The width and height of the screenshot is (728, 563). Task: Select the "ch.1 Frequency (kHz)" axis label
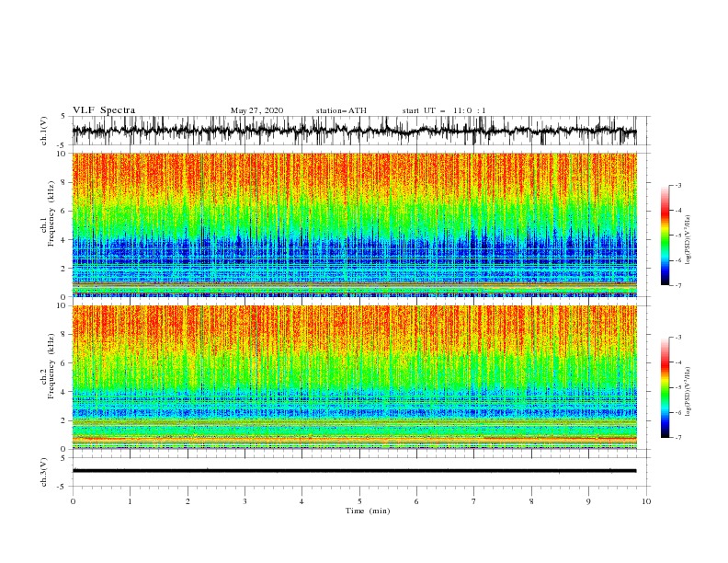[x=48, y=213]
